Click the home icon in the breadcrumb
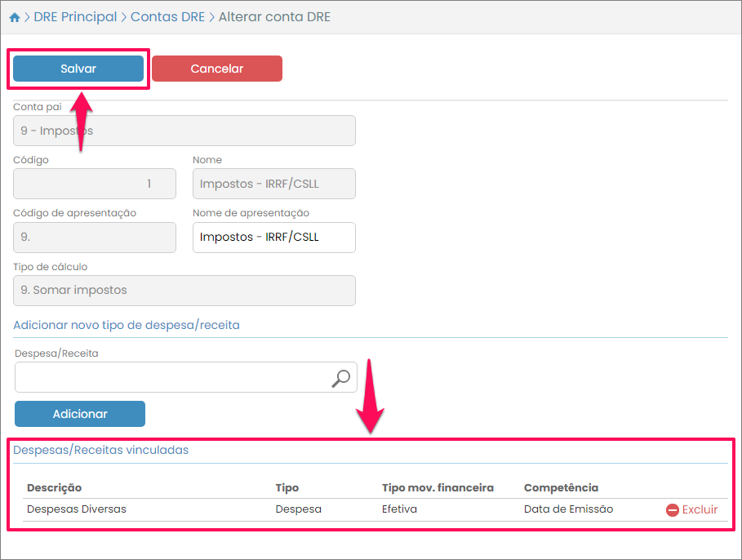742x560 pixels. click(x=15, y=17)
